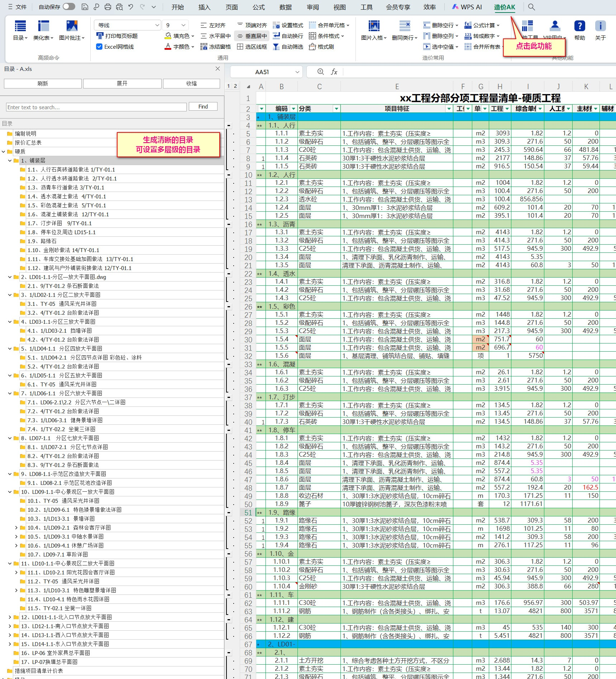Click the 刷新 refresh button
The image size is (616, 679).
coord(43,83)
